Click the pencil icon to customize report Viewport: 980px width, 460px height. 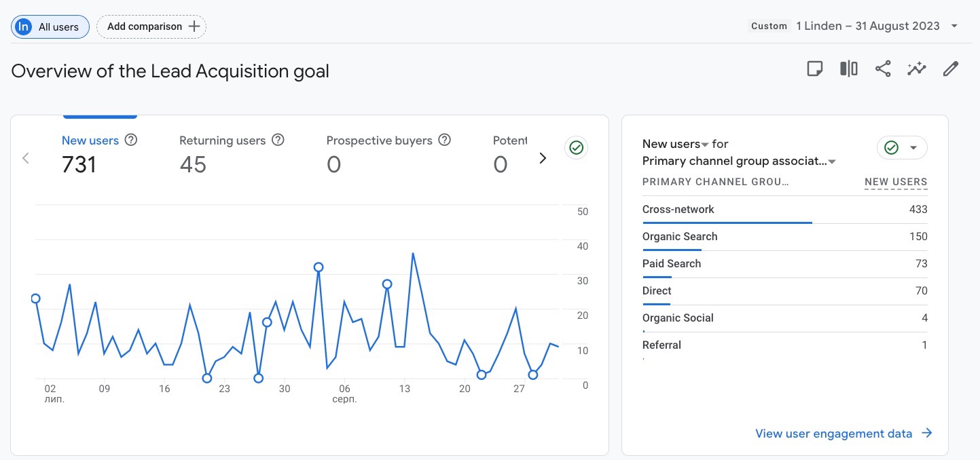click(x=951, y=69)
